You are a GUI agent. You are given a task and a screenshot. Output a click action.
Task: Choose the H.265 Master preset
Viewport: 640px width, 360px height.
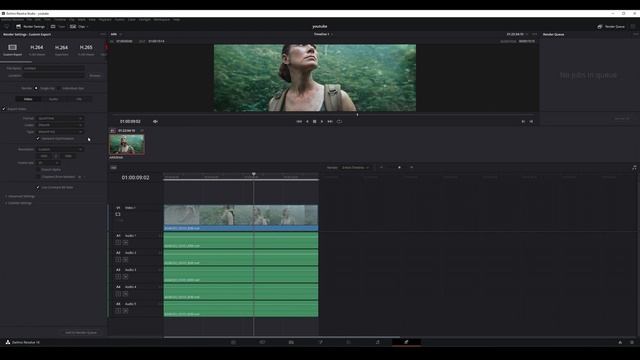86,50
